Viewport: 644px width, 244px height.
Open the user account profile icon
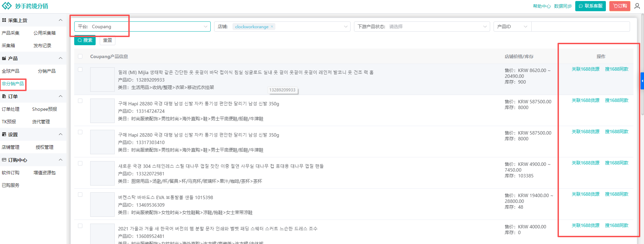click(637, 6)
